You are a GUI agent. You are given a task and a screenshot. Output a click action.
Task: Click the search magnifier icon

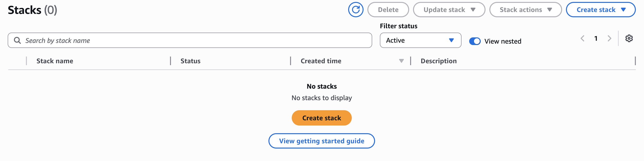coord(18,40)
